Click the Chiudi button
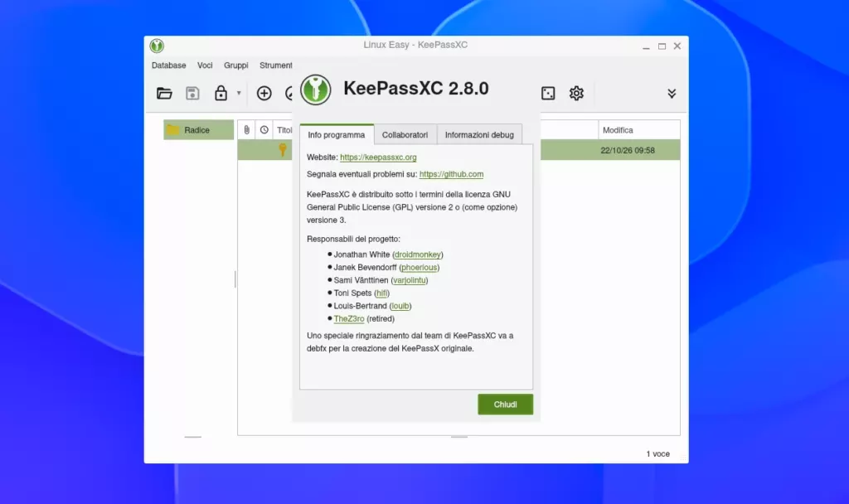The image size is (849, 504). coord(505,405)
